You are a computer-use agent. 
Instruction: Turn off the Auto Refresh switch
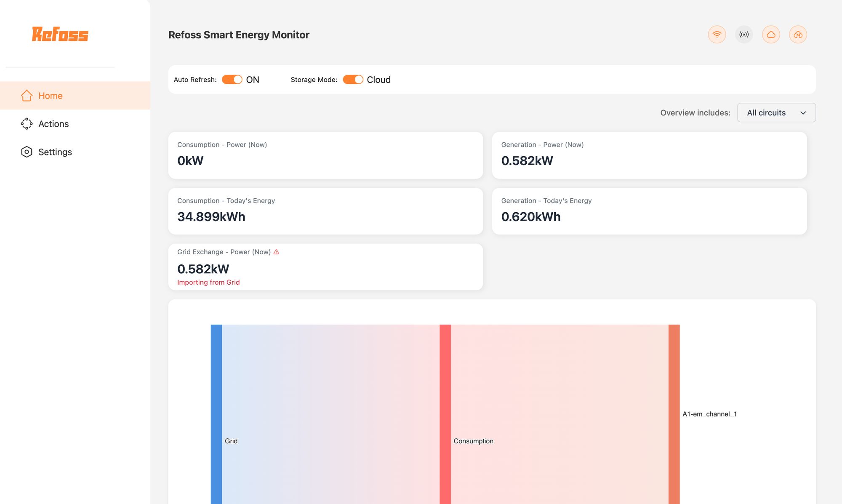click(x=232, y=80)
